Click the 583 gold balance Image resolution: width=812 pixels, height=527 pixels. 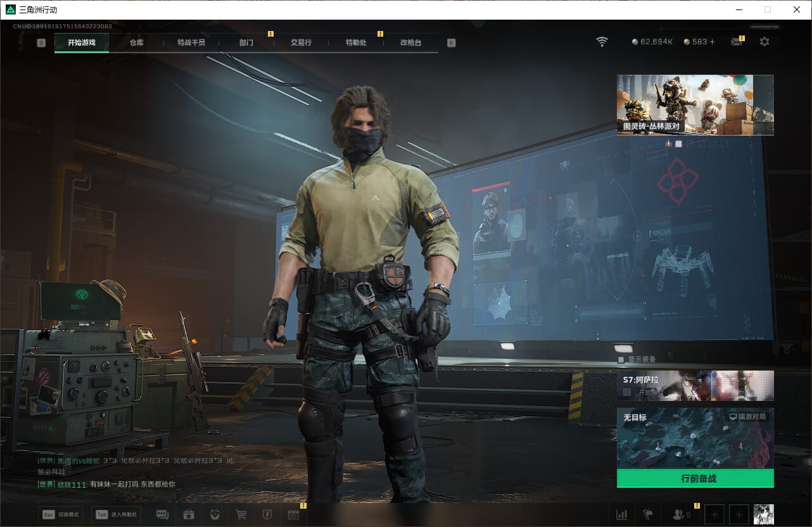(x=700, y=42)
